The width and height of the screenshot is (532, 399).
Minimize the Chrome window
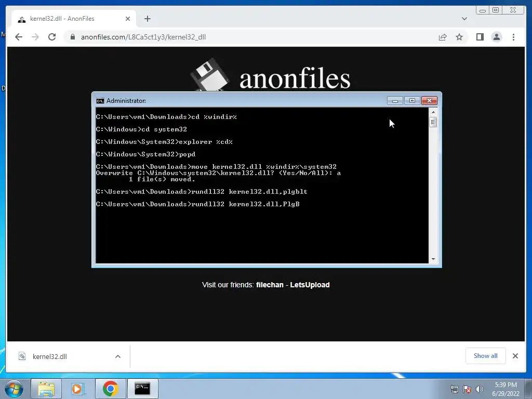pyautogui.click(x=483, y=10)
